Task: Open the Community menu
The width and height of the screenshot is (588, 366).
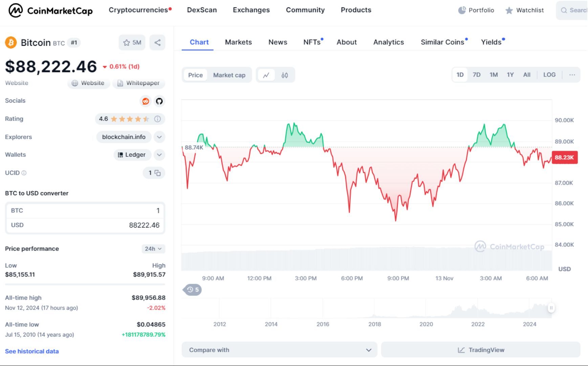Action: point(305,10)
